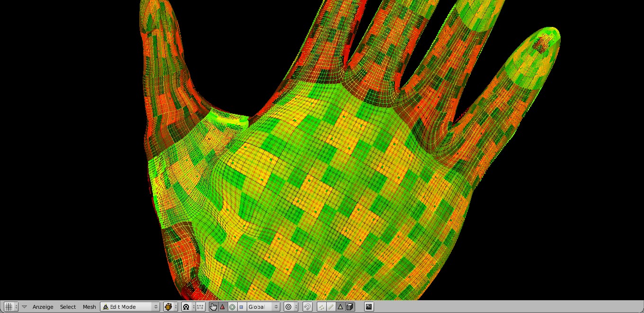Select the scale manipulator square icon

click(241, 307)
